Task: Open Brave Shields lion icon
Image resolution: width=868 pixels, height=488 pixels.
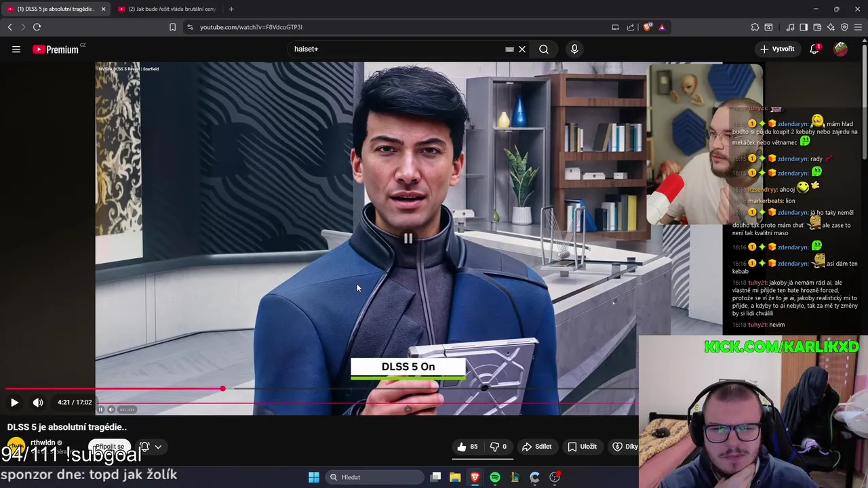Action: click(648, 27)
